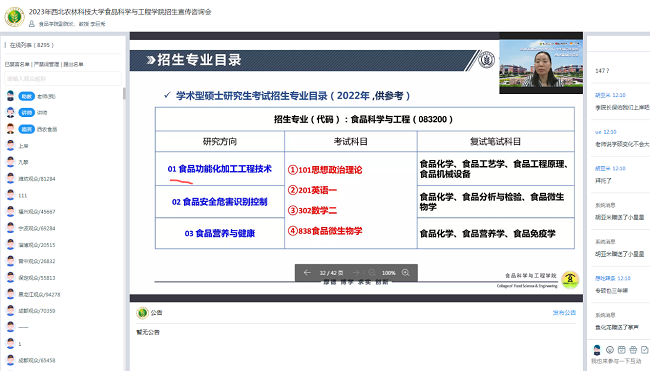The width and height of the screenshot is (650, 371).
Task: Click avatar of the assistant user row
Action: point(10,96)
